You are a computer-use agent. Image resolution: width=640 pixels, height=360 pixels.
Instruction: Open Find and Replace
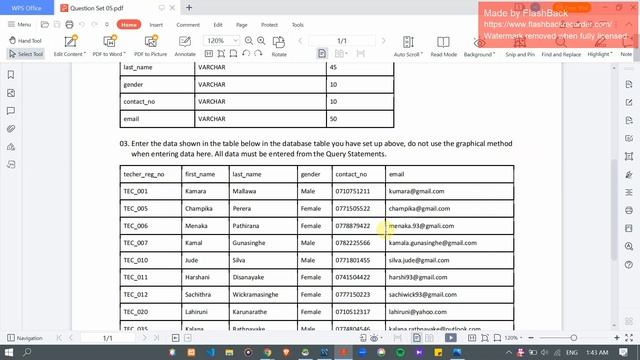pos(561,46)
